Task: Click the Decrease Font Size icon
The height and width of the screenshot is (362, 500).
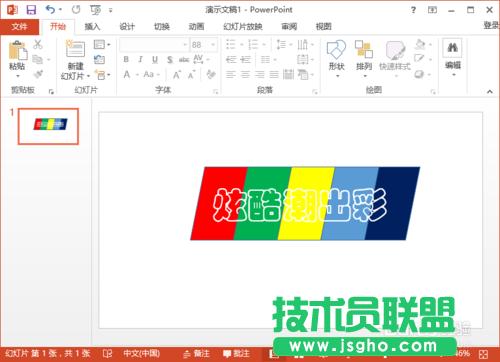Action: point(191,75)
